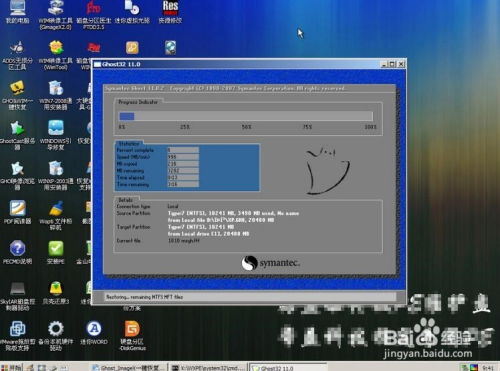Switch to cmd.exe taskbar button
500x371 pixels.
208,368
